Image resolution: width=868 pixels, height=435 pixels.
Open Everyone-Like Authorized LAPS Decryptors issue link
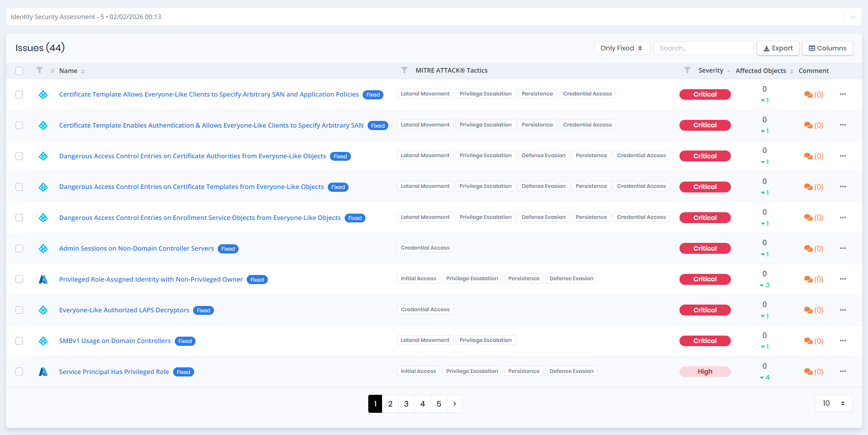point(124,310)
